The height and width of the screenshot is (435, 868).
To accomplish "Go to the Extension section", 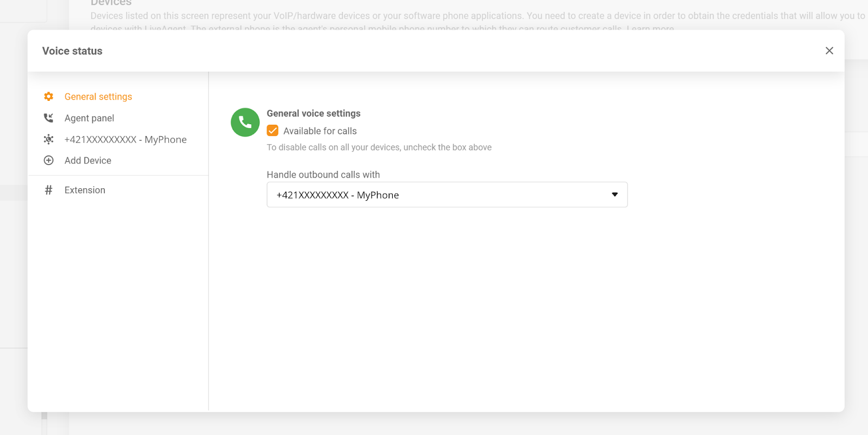I will [x=85, y=190].
